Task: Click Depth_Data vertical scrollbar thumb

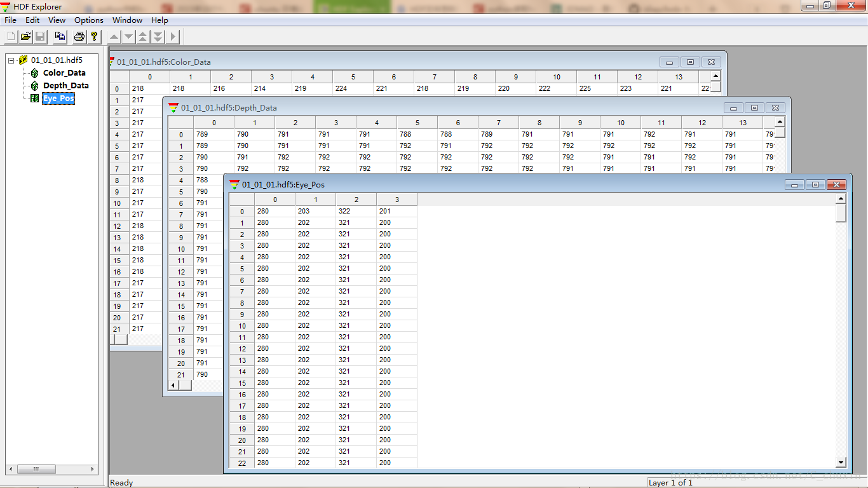Action: (780, 132)
